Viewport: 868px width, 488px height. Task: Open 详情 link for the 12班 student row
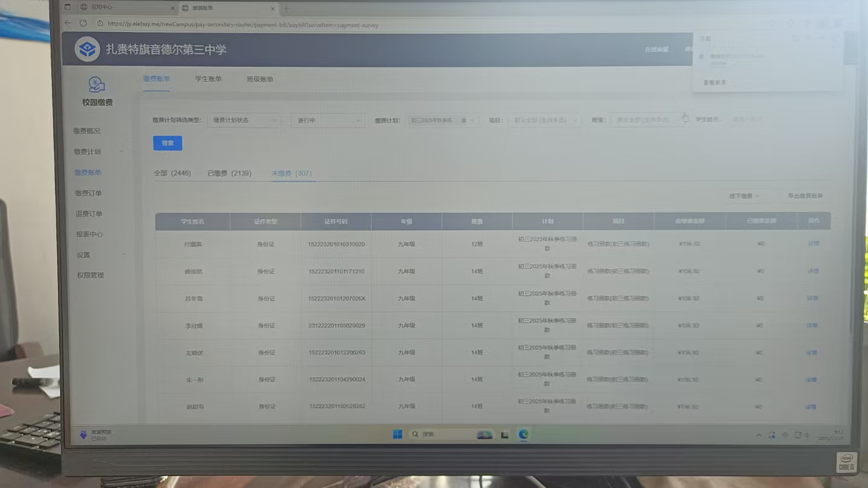813,244
